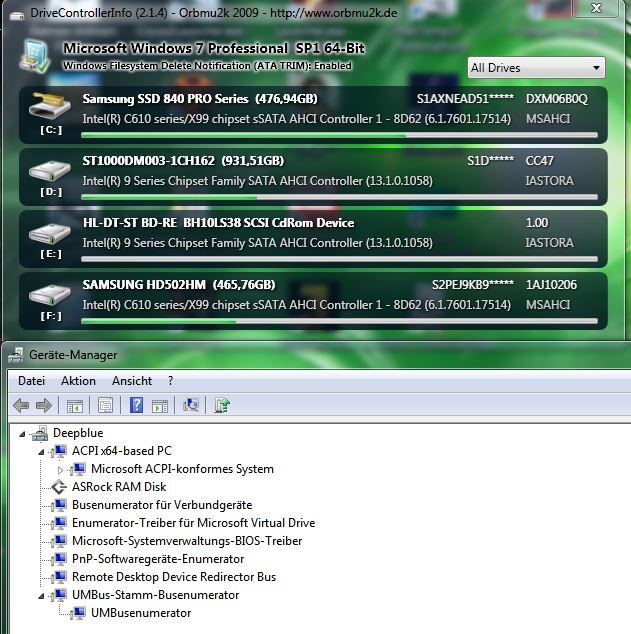This screenshot has height=634, width=631.
Task: Click the show/hide console tree toolbar icon
Action: (x=75, y=406)
